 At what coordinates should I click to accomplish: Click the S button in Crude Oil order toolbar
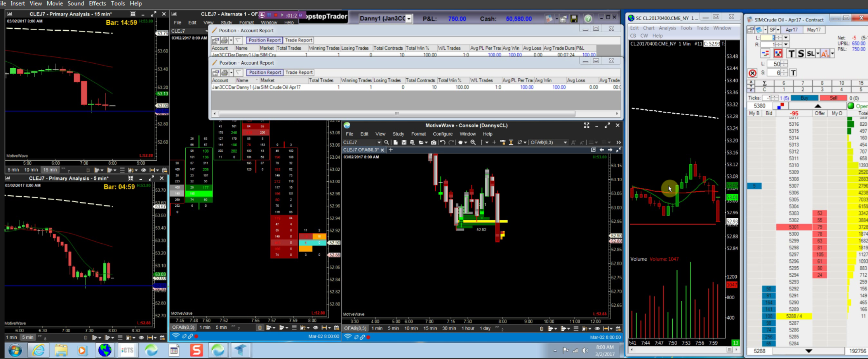click(800, 54)
